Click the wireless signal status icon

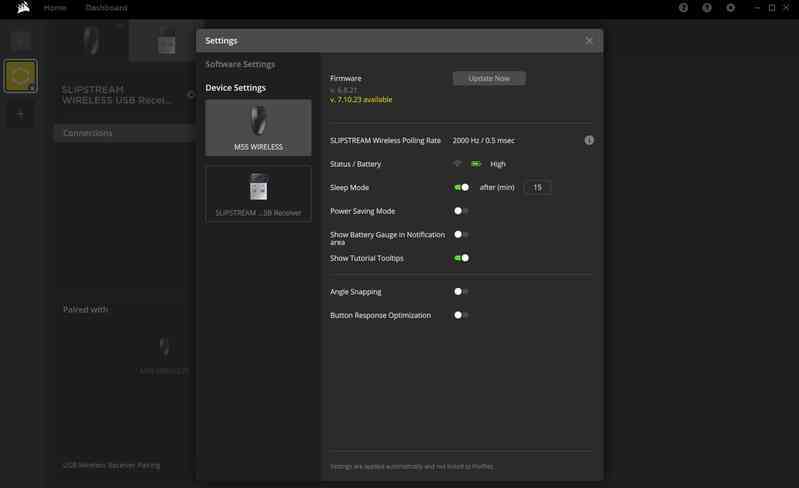pos(457,164)
